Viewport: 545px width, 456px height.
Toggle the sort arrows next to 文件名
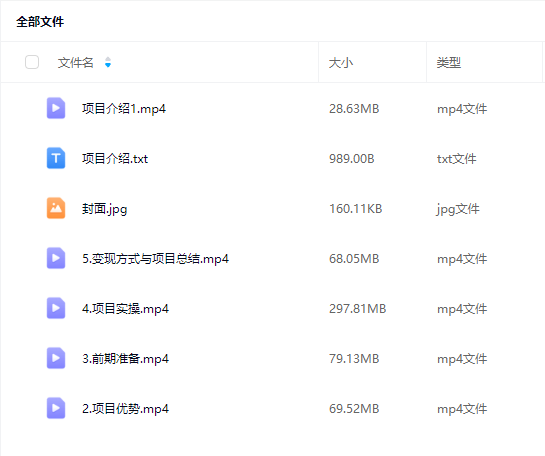click(x=108, y=62)
